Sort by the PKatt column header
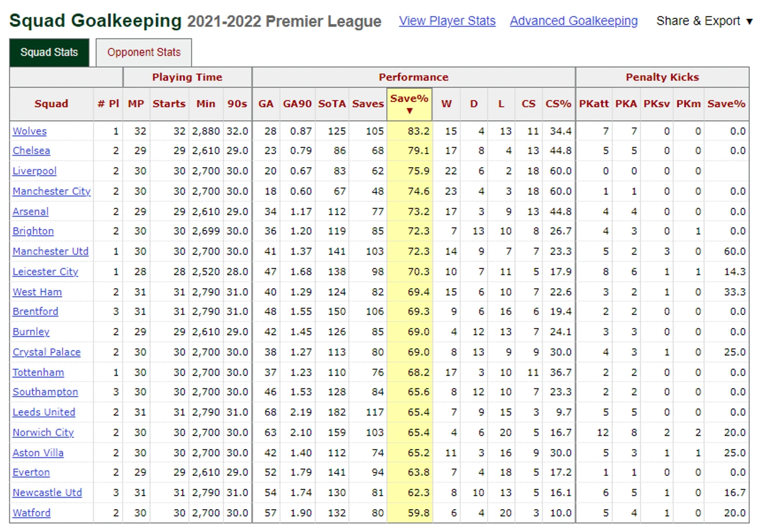760x532 pixels. click(x=594, y=104)
